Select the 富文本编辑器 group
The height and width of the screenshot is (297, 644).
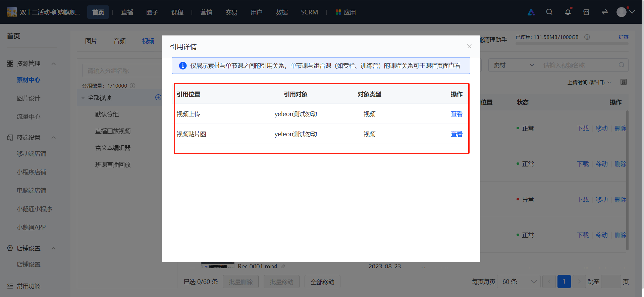coord(113,148)
